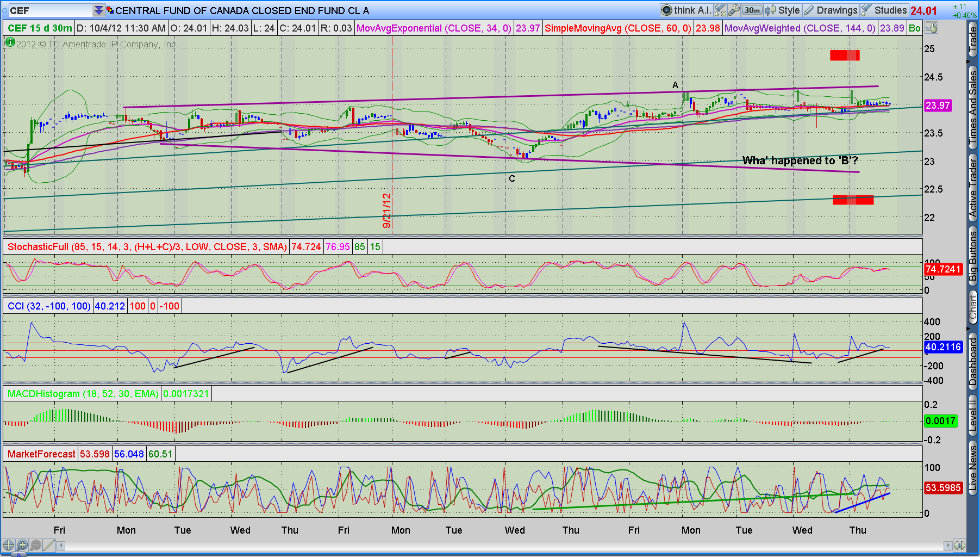Viewport: 980px width, 557px height.
Task: Click the 'Wha' happened to 'B'?' chart note
Action: 800,160
